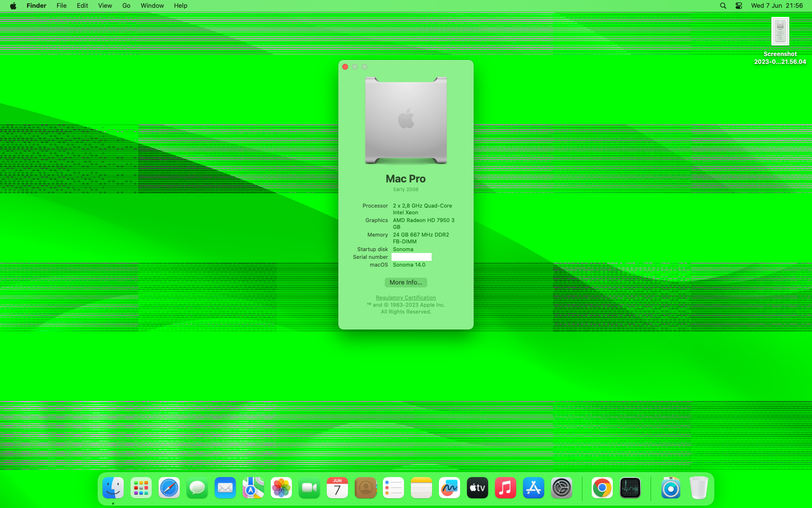812x508 pixels.
Task: Click the Startup disk value "Sonoma"
Action: [403, 249]
